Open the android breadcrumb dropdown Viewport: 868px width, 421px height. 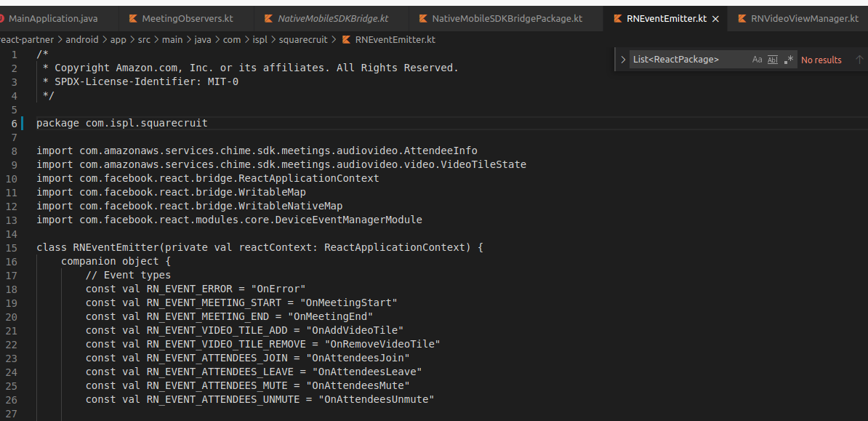click(x=82, y=40)
